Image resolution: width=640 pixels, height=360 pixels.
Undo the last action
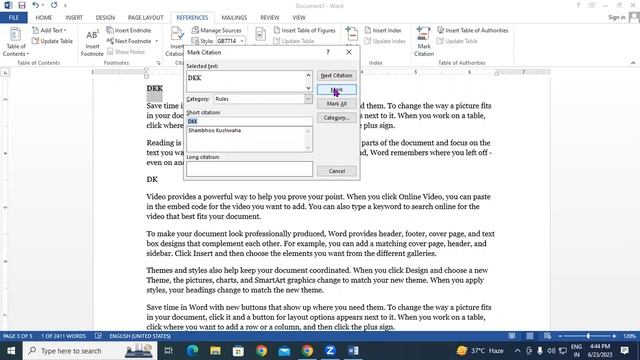[36, 5]
